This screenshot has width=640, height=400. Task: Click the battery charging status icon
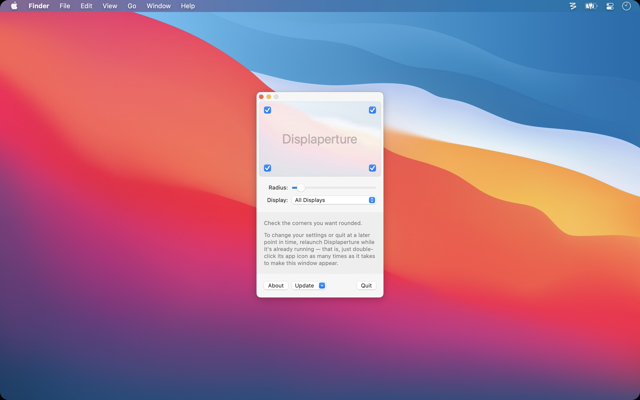(x=591, y=6)
